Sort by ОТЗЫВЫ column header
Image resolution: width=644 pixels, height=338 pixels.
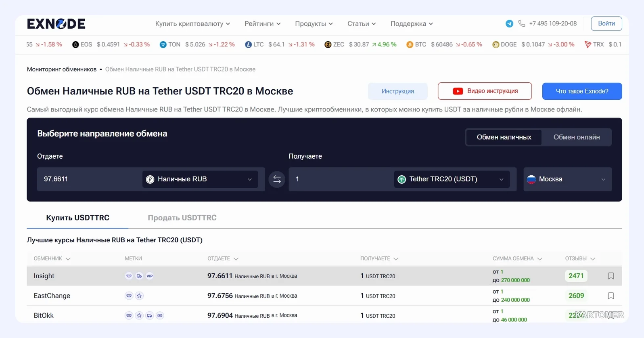pos(580,258)
